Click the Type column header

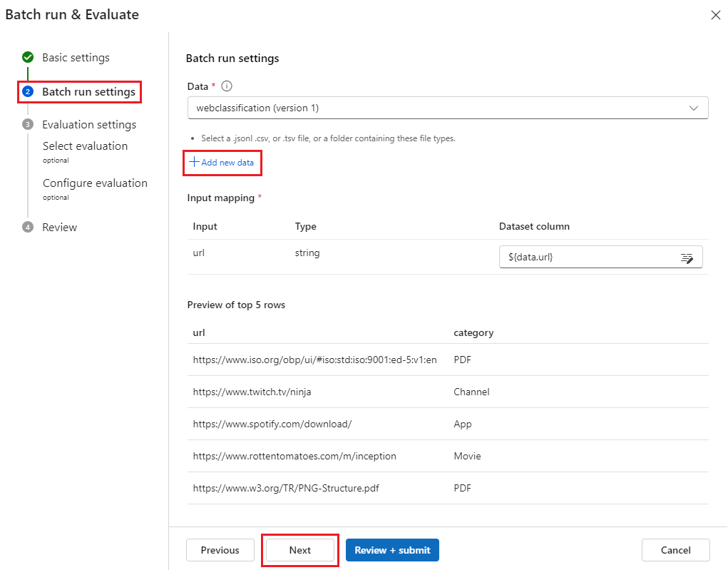[x=305, y=227]
